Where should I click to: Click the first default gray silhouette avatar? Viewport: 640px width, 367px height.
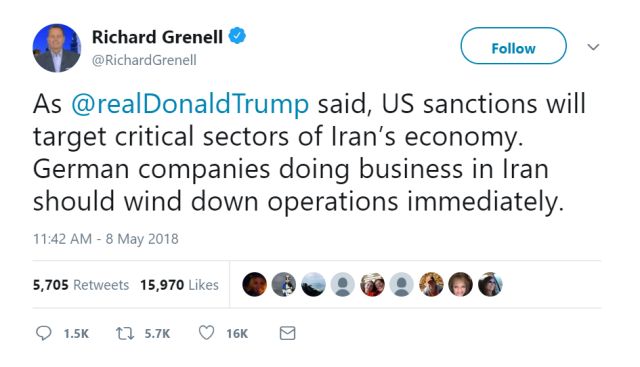pyautogui.click(x=343, y=285)
